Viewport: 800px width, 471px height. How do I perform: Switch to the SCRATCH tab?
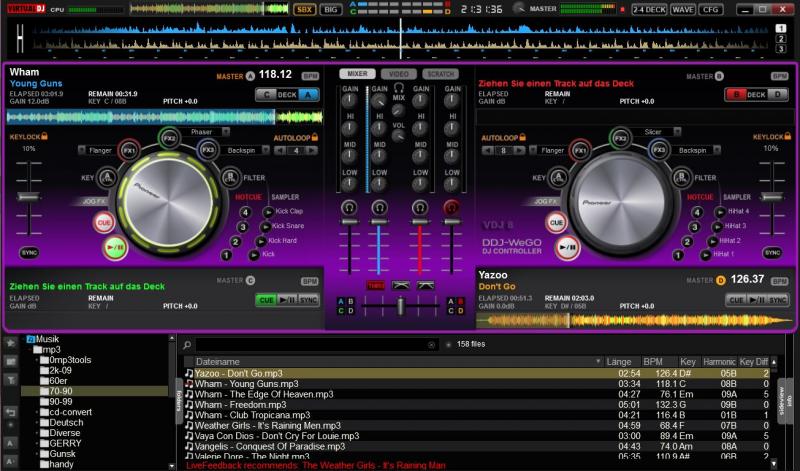[441, 74]
